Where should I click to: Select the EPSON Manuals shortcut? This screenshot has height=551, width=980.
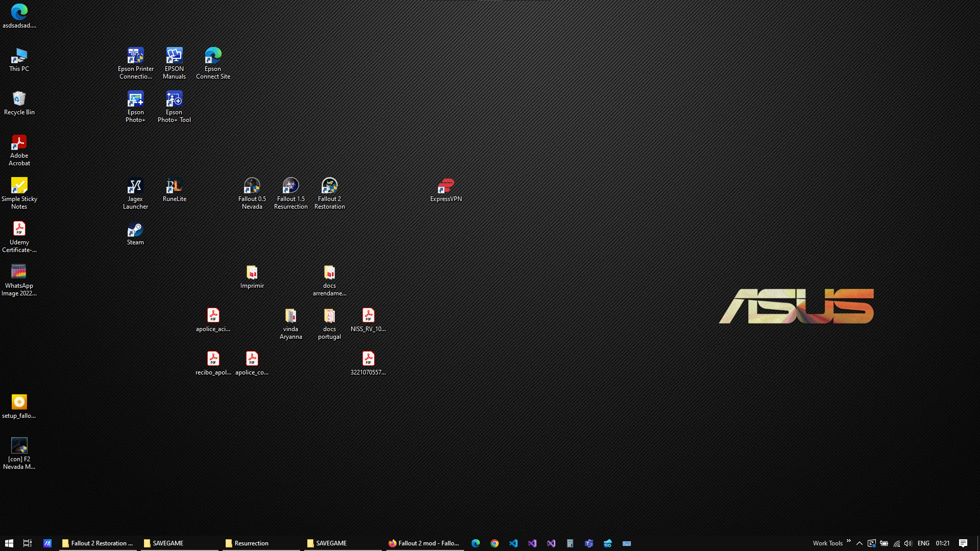(174, 63)
